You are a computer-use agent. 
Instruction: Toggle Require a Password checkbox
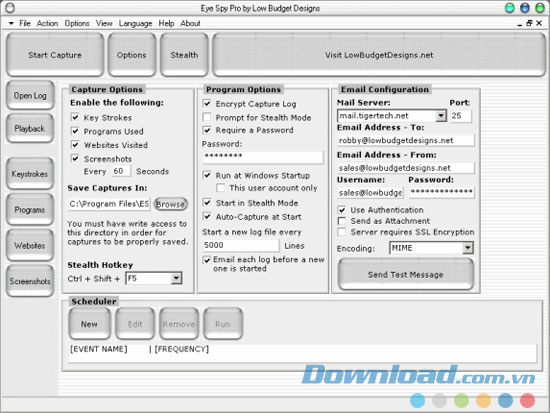pyautogui.click(x=207, y=130)
